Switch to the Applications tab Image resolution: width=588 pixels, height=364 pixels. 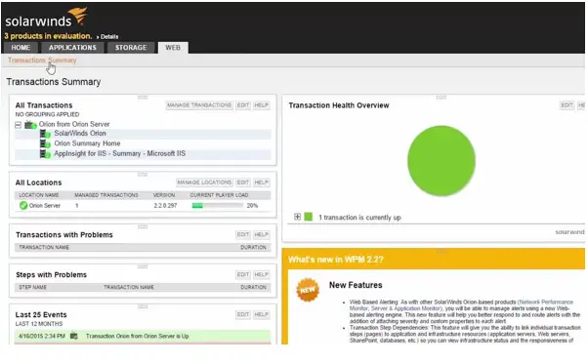click(72, 48)
